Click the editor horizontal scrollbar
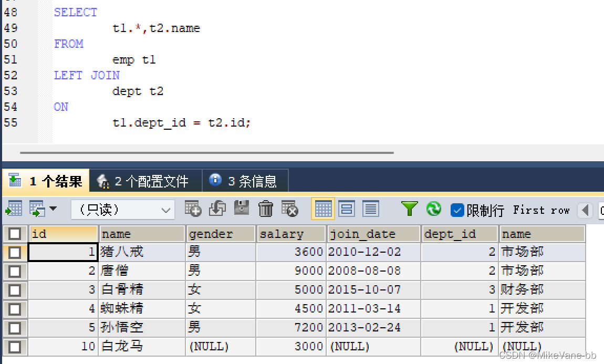604x364 pixels. 207,153
